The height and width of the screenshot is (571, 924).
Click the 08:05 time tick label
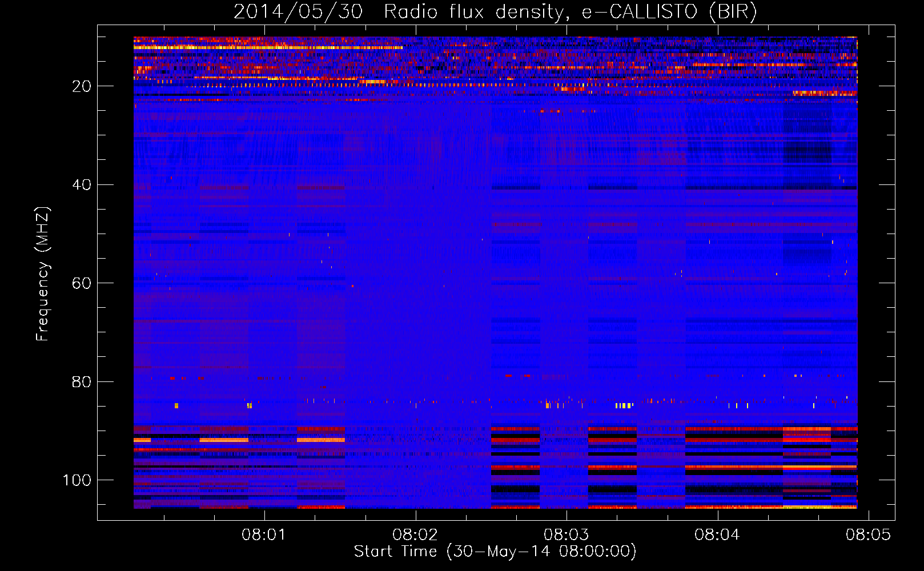[x=868, y=535]
